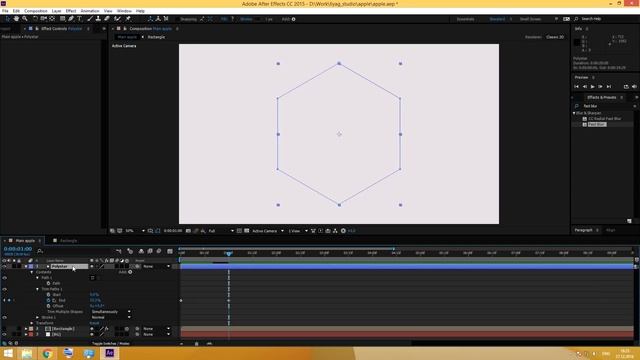Click the Graph Editor icon in timeline
Screen dimensions: 640x360
point(170,251)
